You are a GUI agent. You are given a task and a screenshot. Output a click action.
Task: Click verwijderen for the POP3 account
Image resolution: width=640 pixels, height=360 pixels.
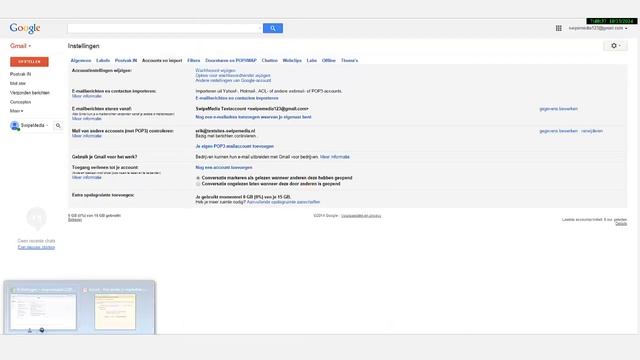click(x=592, y=131)
